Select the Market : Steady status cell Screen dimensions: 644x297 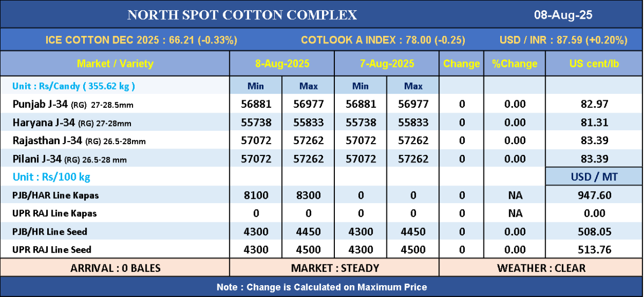pyautogui.click(x=334, y=268)
